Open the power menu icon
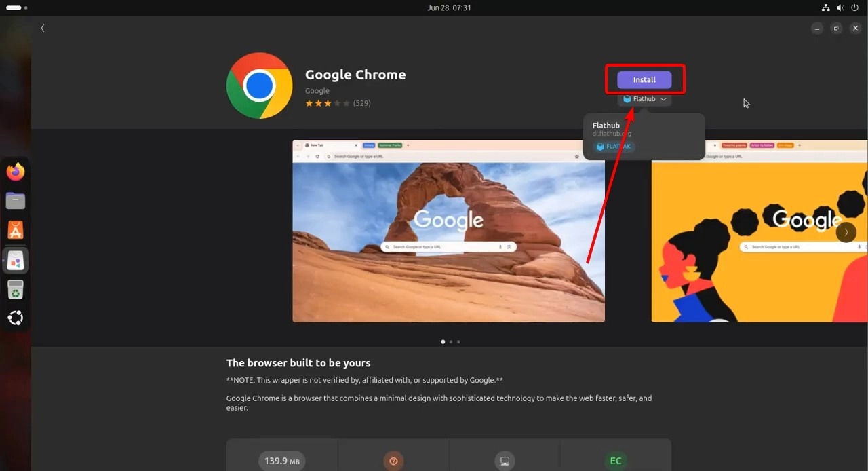The width and height of the screenshot is (868, 471). tap(855, 7)
